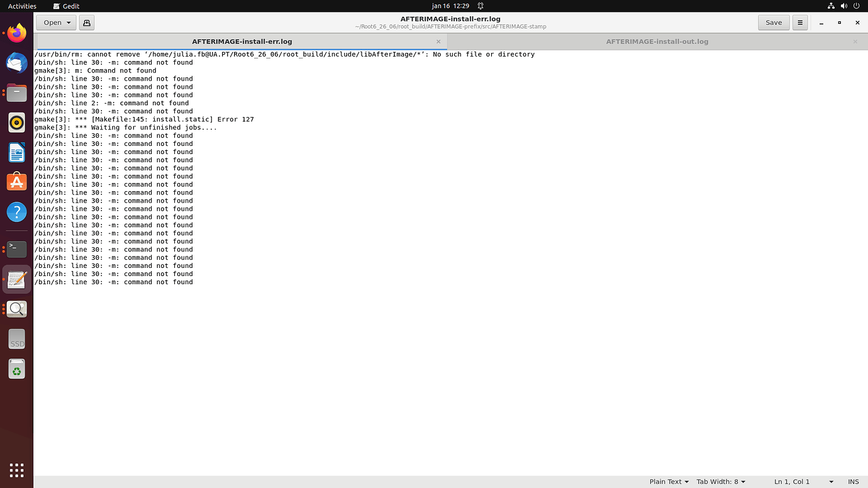
Task: Launch Thunderbird mail client
Action: [16, 62]
